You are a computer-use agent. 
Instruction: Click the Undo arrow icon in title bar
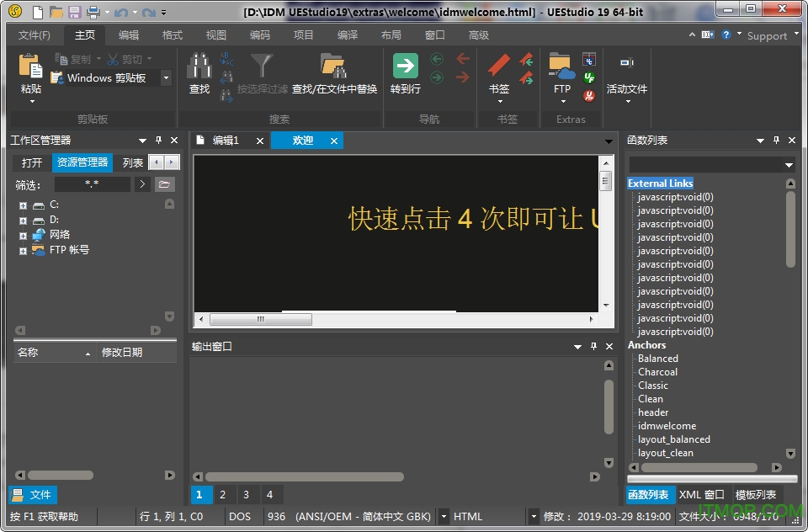(121, 12)
